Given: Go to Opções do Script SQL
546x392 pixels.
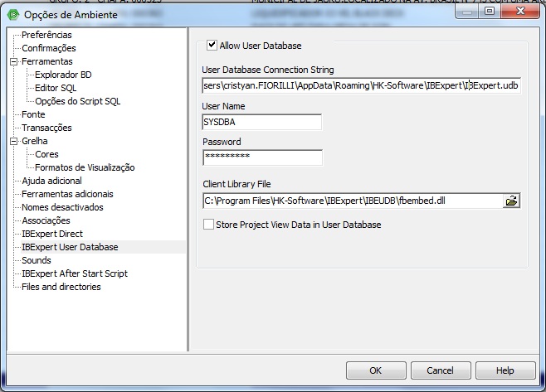Looking at the screenshot, I should pos(77,101).
